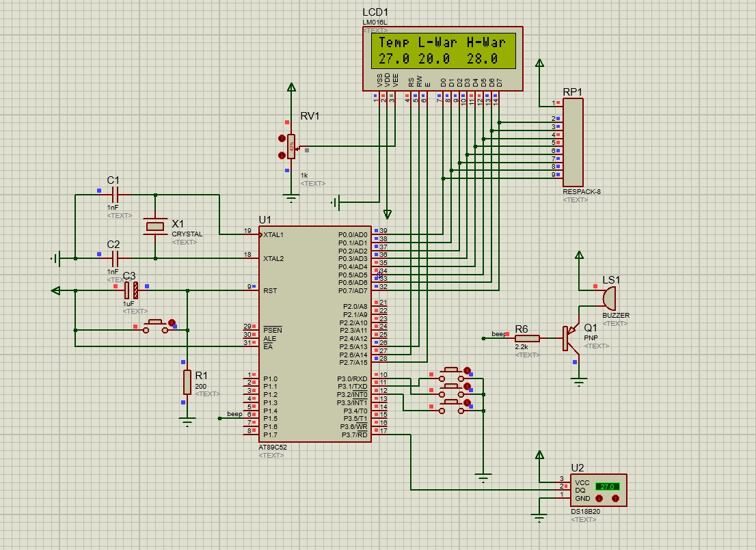
Task: Click the topmost of three P3 push buttons
Action: 451,374
